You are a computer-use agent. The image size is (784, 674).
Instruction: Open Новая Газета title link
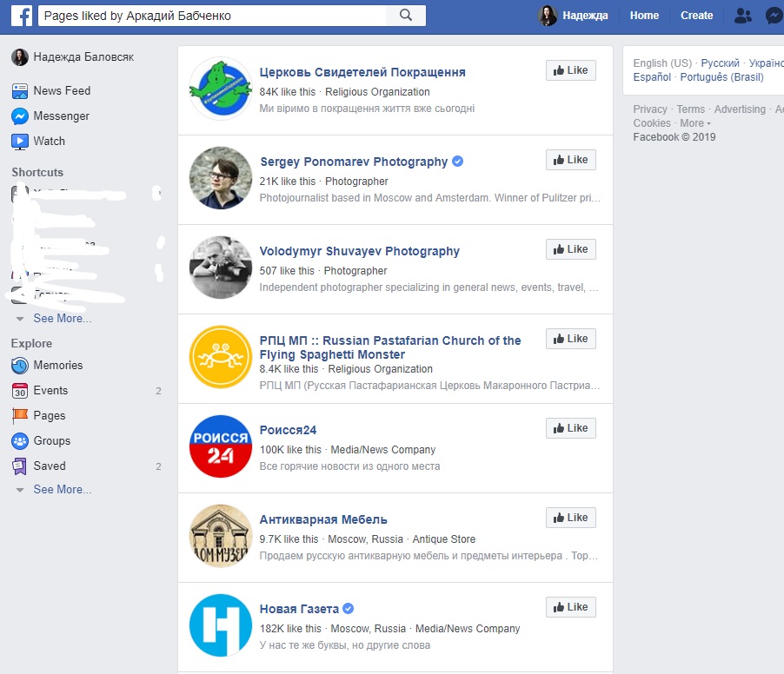click(x=299, y=609)
